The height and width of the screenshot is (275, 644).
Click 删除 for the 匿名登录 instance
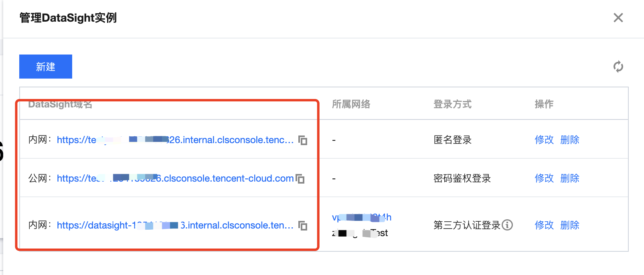[569, 140]
